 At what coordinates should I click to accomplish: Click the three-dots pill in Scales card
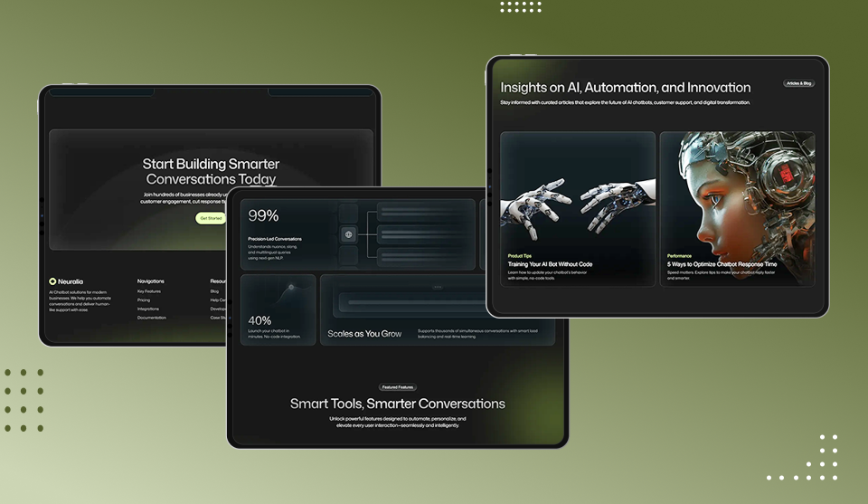(x=438, y=287)
